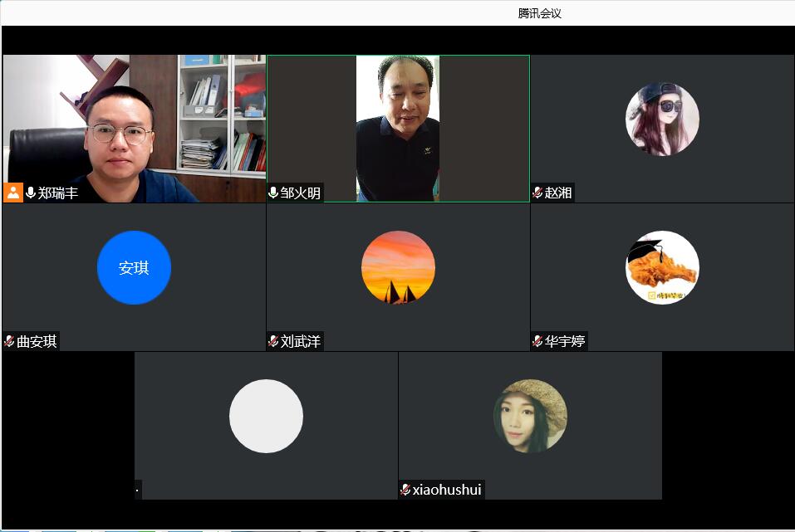Screen dimensions: 795x532
Task: Select the fried chicken avatar of 华宇婷
Action: 662,267
